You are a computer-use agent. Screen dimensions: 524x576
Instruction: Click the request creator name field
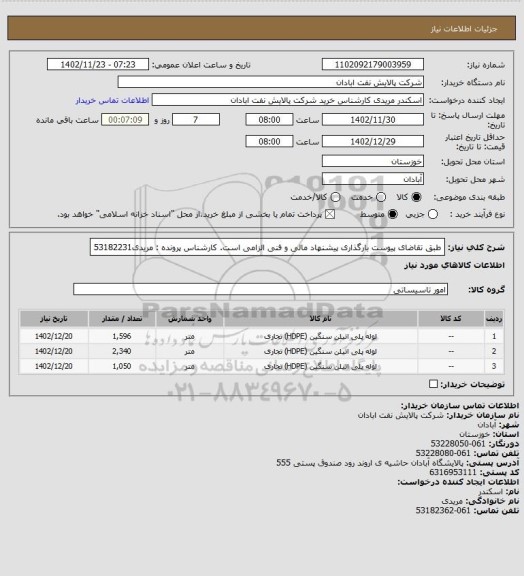coord(288,100)
